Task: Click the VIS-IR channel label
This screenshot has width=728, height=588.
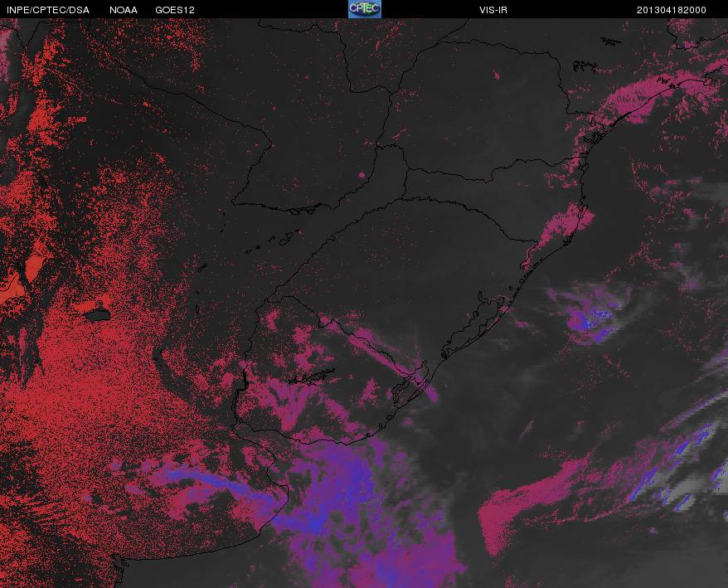Action: tap(493, 10)
